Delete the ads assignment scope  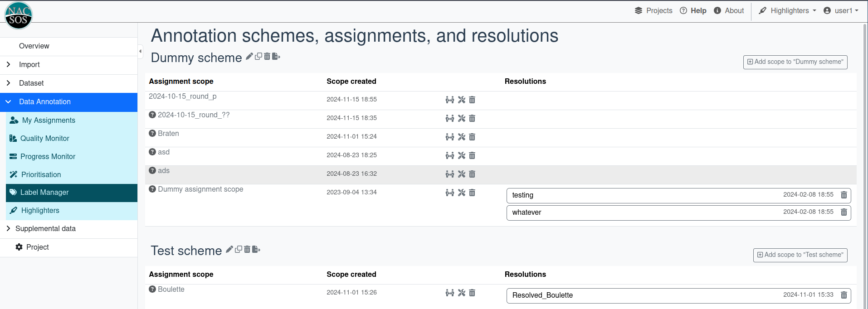[x=472, y=174]
